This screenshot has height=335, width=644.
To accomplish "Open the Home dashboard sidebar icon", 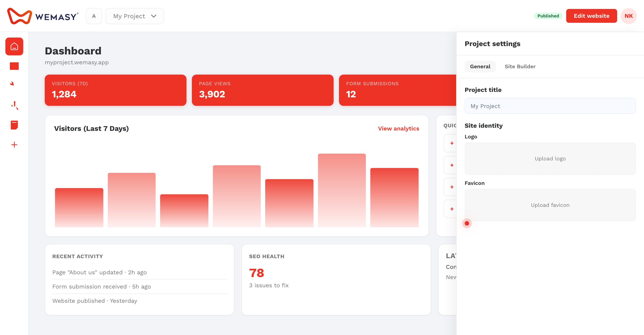I will click(x=14, y=46).
